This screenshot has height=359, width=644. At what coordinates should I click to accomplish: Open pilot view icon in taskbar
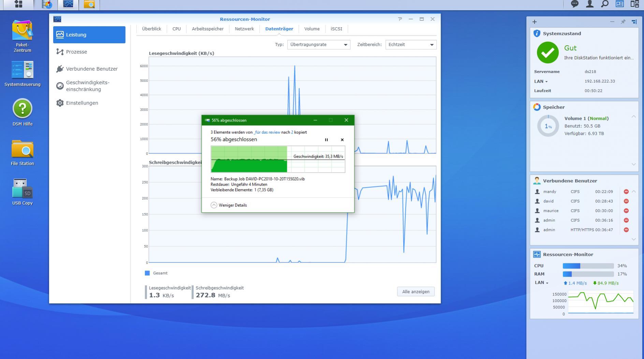[x=635, y=4]
